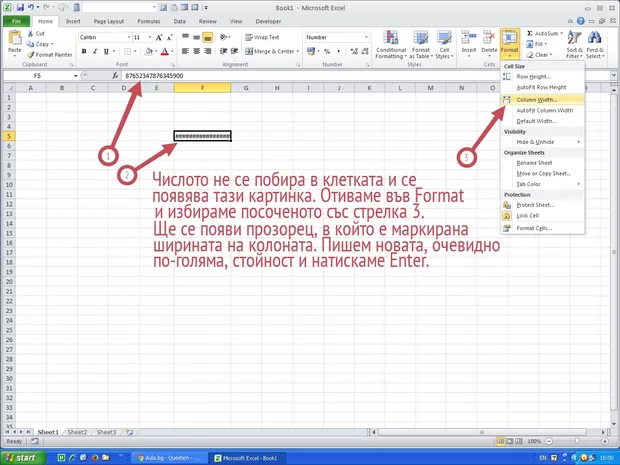Image resolution: width=620 pixels, height=465 pixels.
Task: Click the AutoSum sigma icon
Action: coord(530,34)
